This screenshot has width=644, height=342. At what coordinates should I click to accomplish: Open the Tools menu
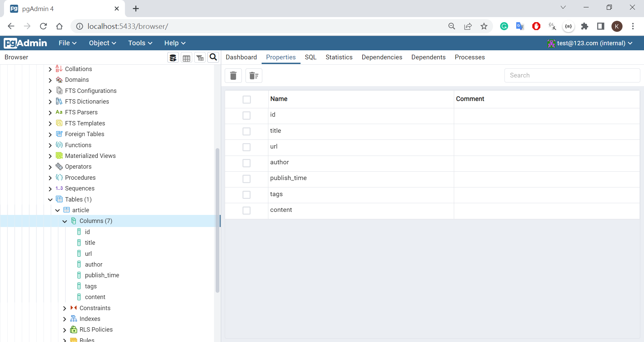click(140, 43)
